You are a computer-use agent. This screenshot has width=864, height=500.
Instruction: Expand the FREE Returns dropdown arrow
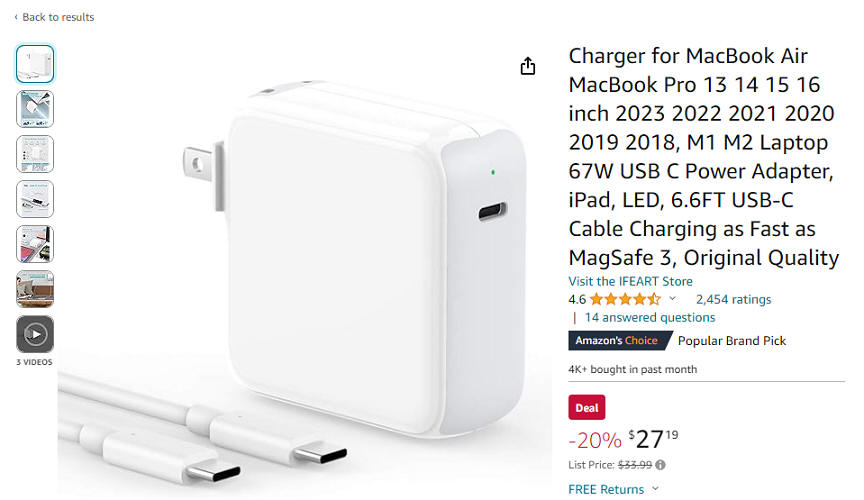tap(655, 488)
